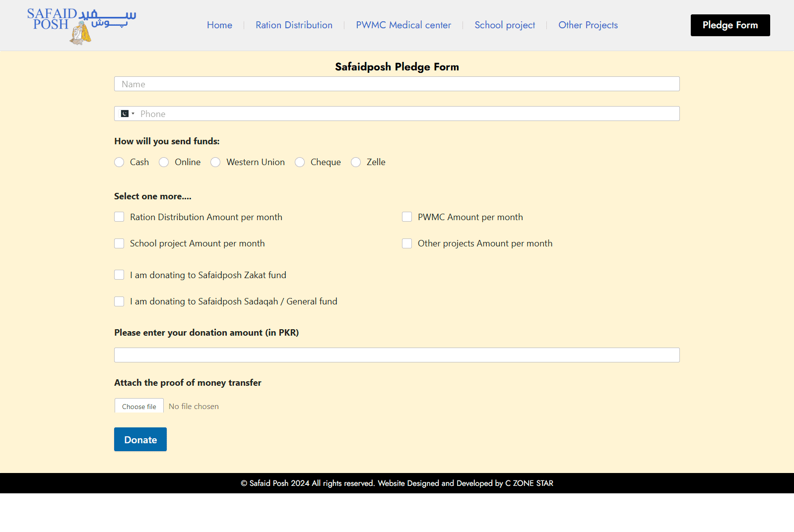Enable PWMC Amount per month checkbox
The image size is (794, 532).
point(407,217)
